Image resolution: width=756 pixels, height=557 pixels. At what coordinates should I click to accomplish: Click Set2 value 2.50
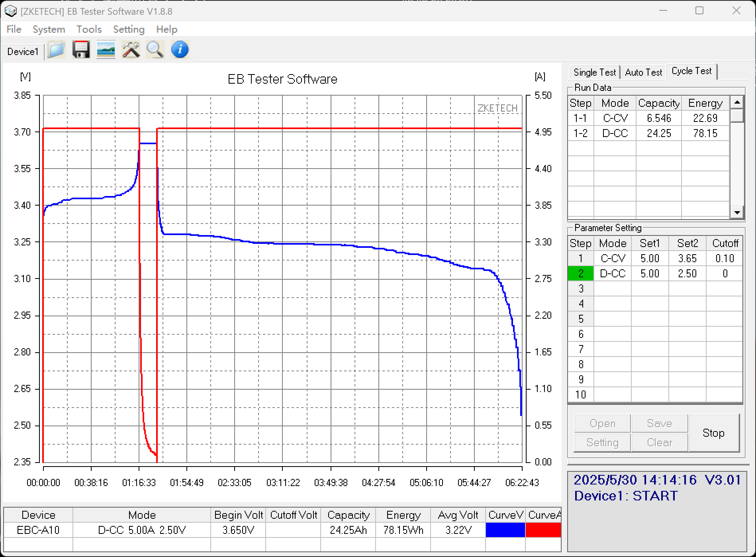[687, 274]
